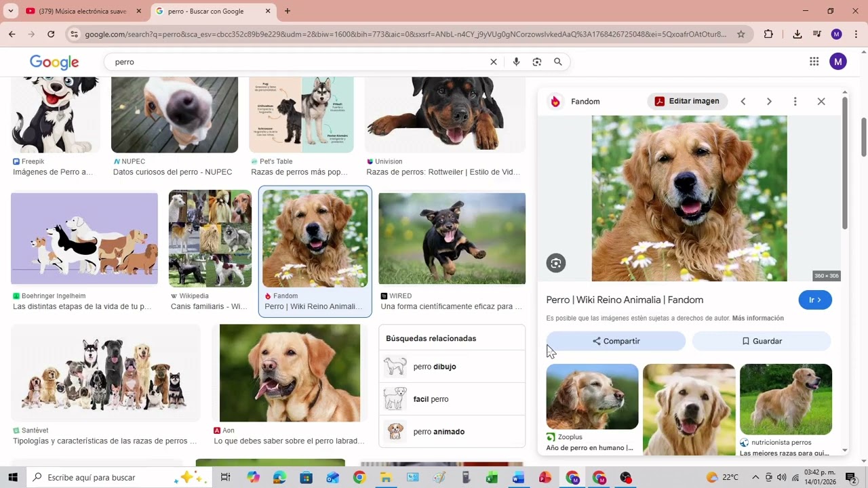Select related search facil perro
868x488 pixels.
click(452, 399)
